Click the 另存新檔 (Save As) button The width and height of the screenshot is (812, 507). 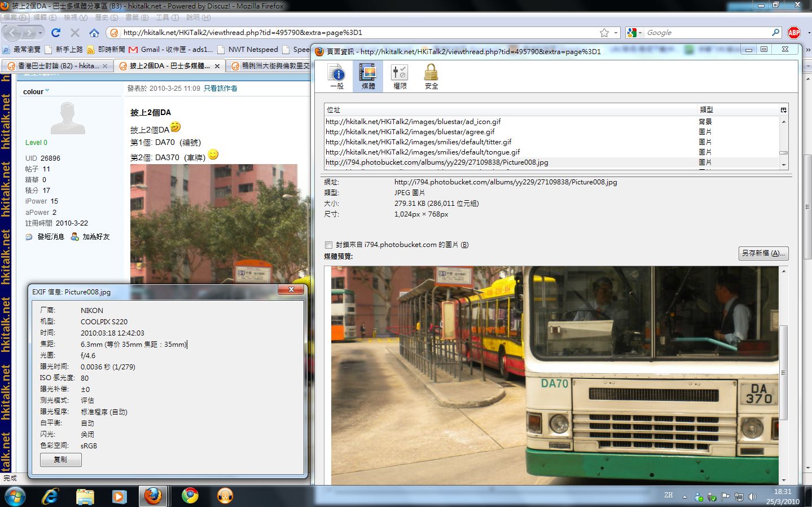coord(763,253)
